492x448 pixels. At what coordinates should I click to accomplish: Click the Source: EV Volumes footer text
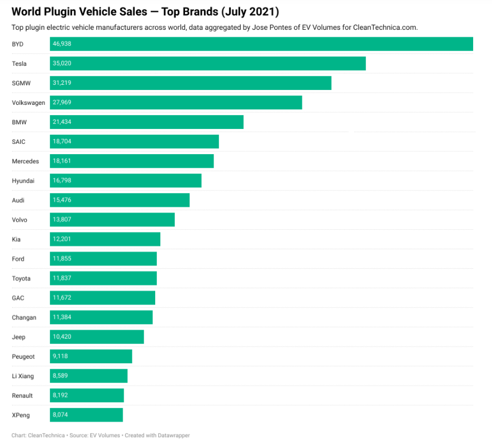(x=95, y=435)
